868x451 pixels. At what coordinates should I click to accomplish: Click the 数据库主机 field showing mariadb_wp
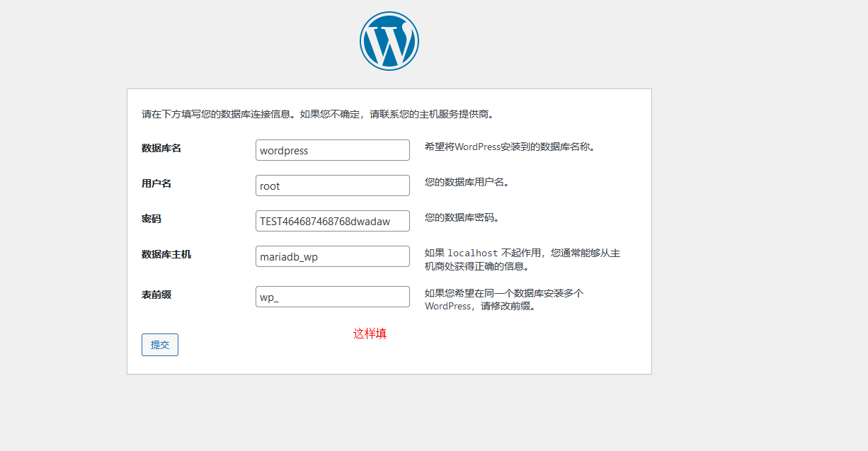click(x=332, y=256)
